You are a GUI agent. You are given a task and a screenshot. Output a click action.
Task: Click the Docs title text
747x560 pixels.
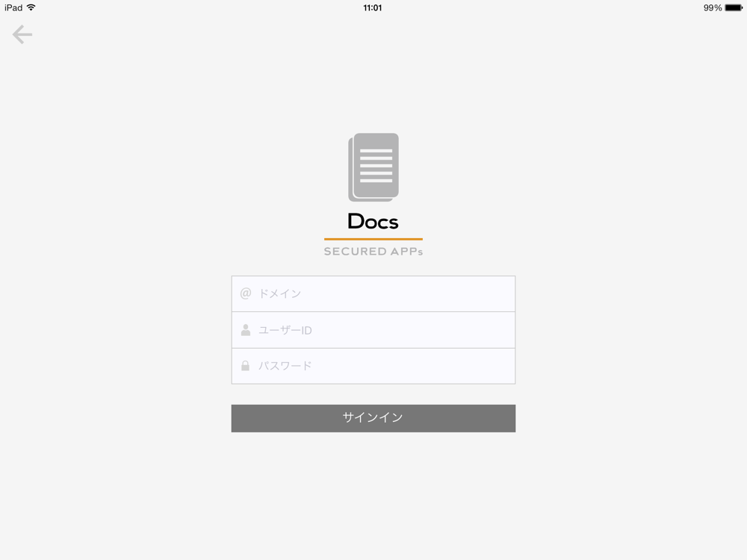(x=373, y=222)
